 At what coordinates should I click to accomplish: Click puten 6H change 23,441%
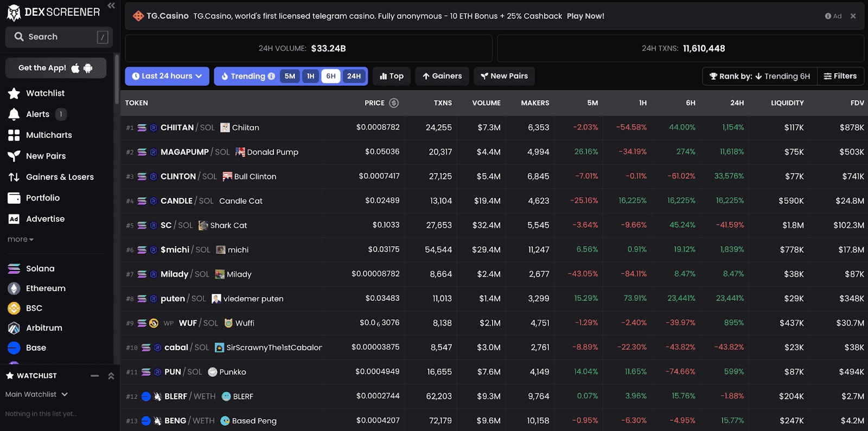tap(681, 299)
